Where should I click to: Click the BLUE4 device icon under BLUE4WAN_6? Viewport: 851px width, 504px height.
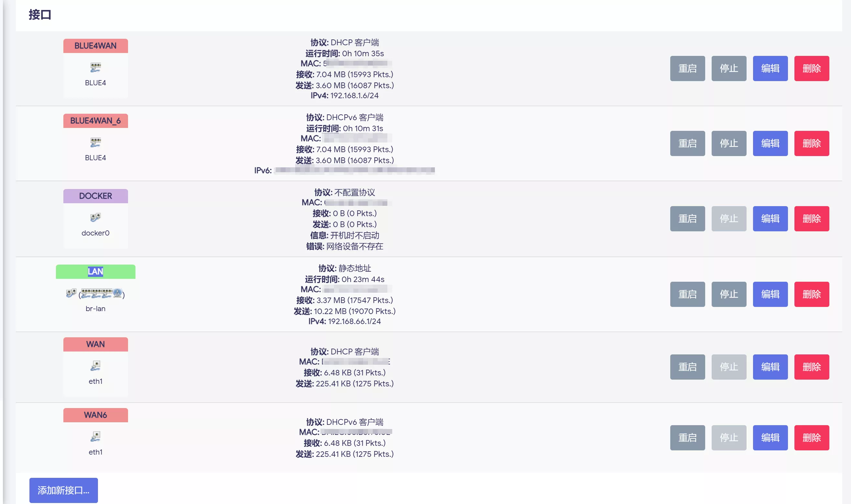[x=95, y=142]
